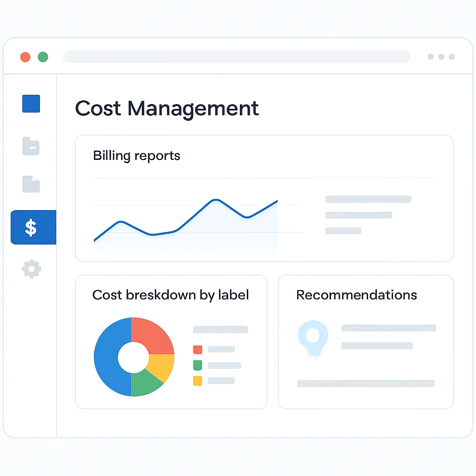
Task: Open the Billing reports card title
Action: 137,156
